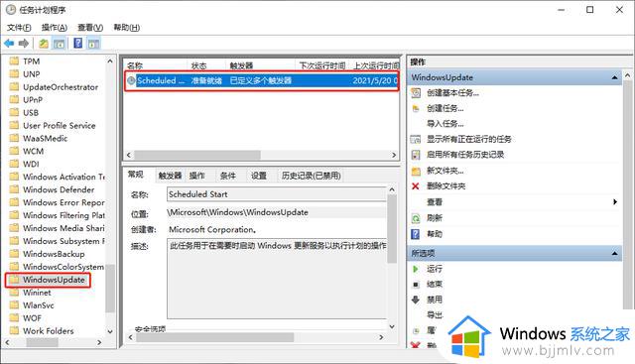Image resolution: width=635 pixels, height=364 pixels.
Task: Collapse the 所选项 actions section
Action: pyautogui.click(x=614, y=254)
